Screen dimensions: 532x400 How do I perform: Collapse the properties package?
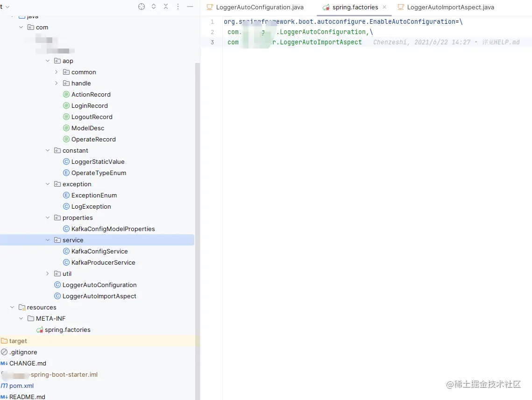click(48, 218)
